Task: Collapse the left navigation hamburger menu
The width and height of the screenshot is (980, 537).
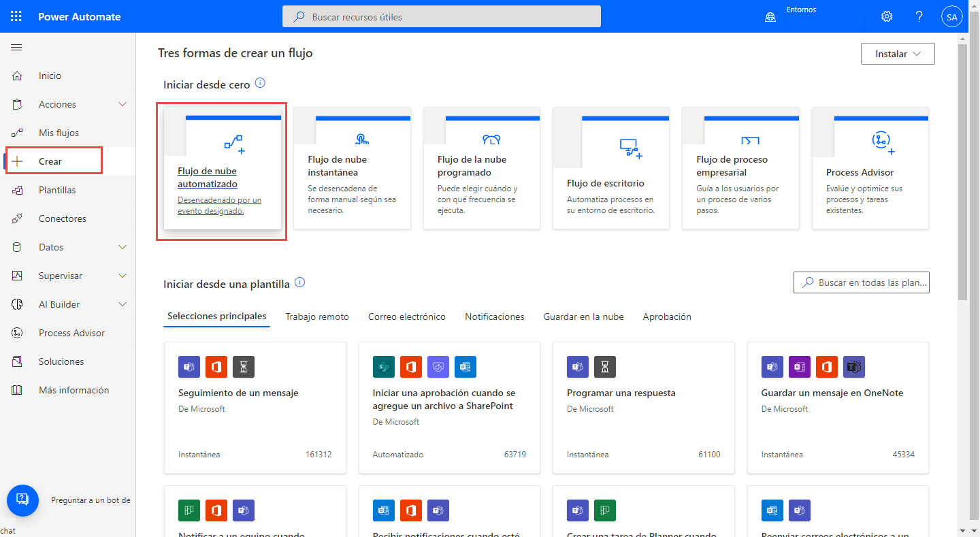Action: click(16, 48)
